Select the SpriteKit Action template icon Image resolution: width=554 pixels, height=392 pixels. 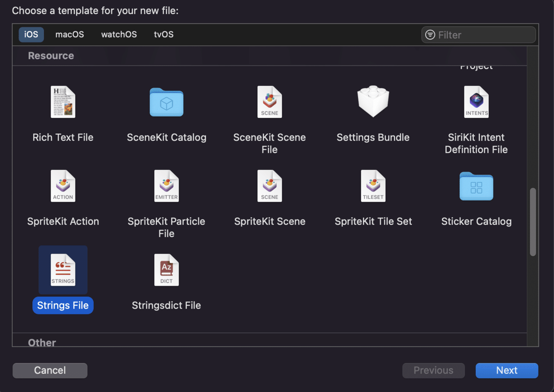coord(63,186)
